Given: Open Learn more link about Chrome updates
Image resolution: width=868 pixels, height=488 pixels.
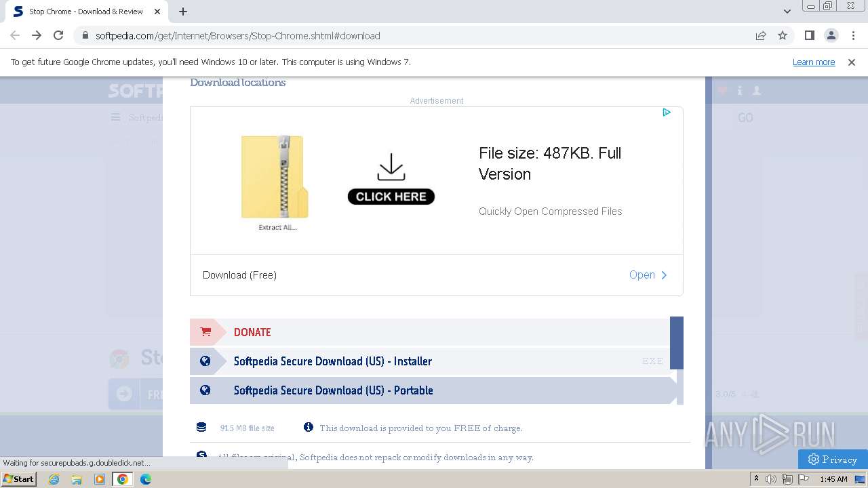Looking at the screenshot, I should click(814, 62).
